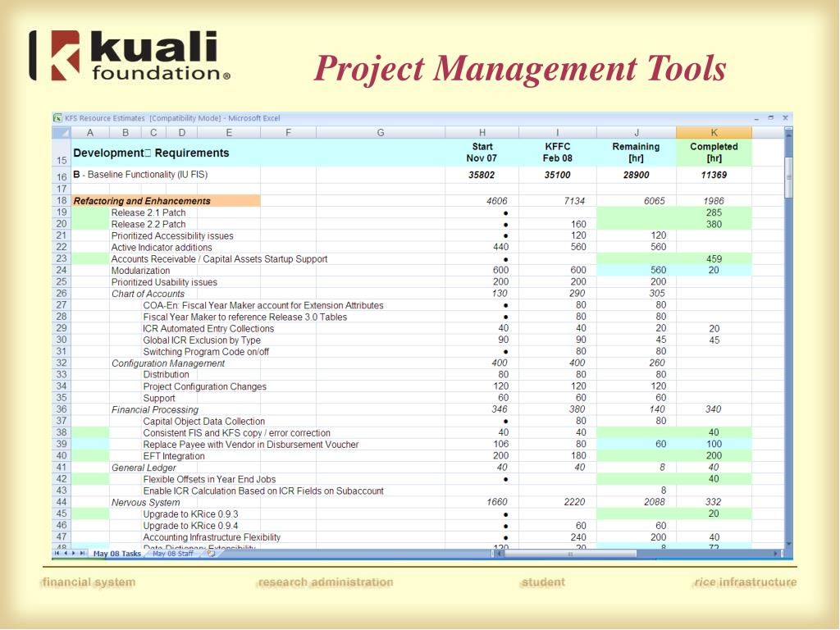Click the horizontal scrollbar thumb

coord(571,554)
